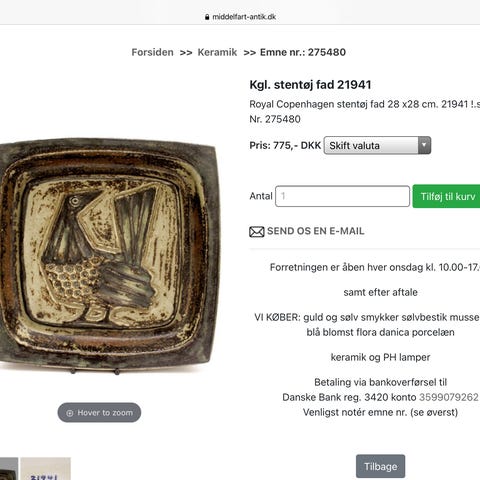Open the Skift valuta currency selector

pyautogui.click(x=377, y=145)
